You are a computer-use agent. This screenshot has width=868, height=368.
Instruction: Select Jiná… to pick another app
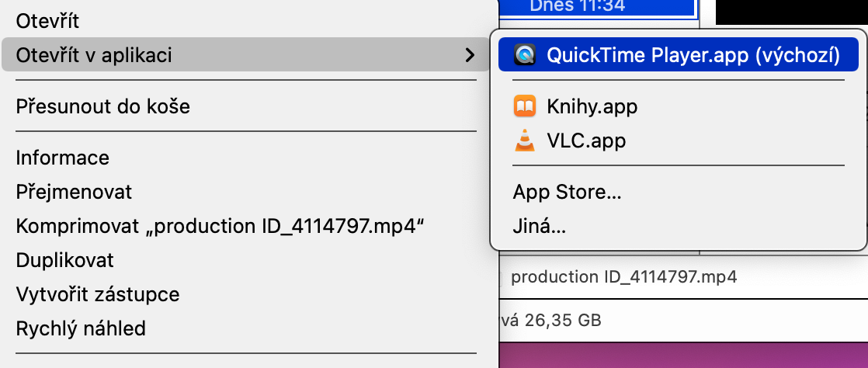539,227
